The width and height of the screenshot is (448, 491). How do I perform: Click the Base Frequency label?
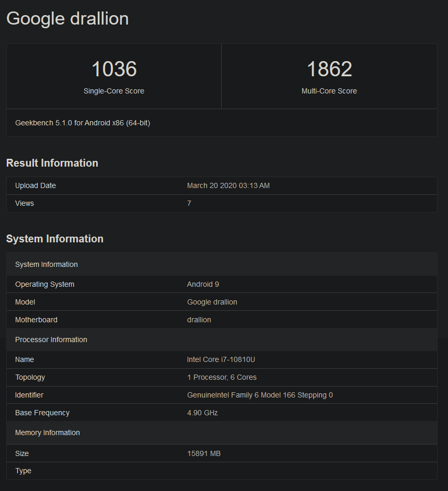pos(42,413)
